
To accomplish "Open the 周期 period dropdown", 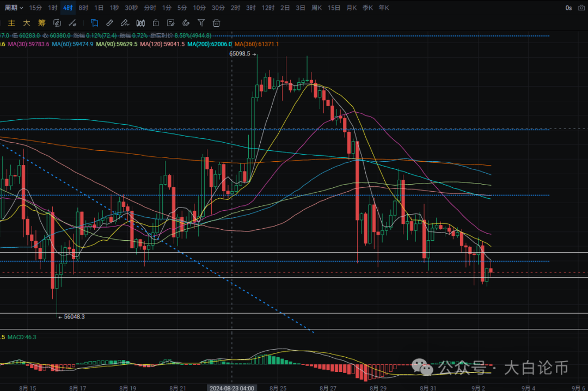I will coord(14,8).
